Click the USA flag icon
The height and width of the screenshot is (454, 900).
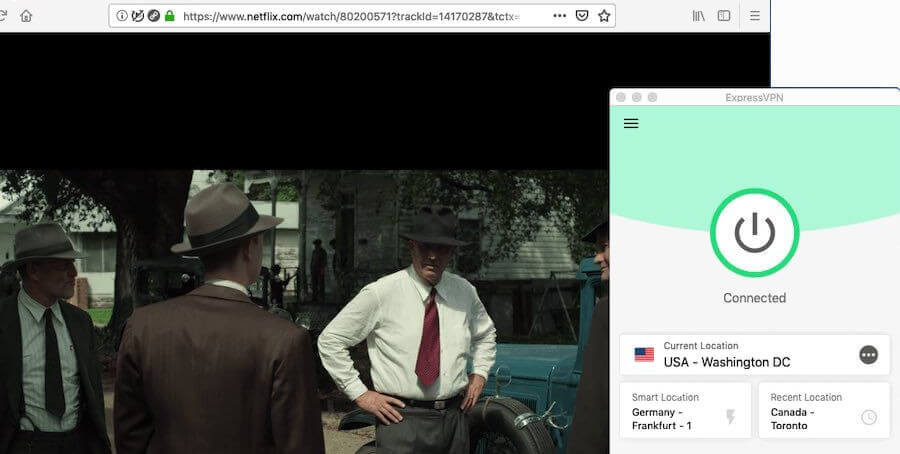644,355
